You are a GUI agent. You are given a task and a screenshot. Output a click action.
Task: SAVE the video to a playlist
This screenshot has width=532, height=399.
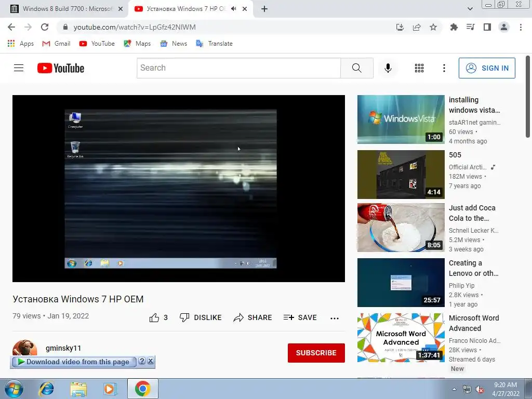[x=300, y=317]
